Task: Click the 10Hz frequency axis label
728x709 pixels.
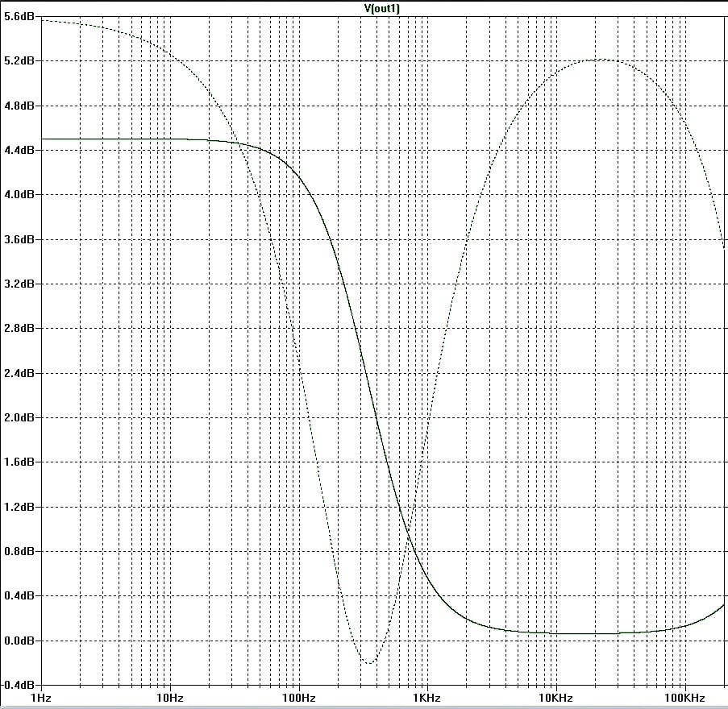Action: click(x=170, y=698)
